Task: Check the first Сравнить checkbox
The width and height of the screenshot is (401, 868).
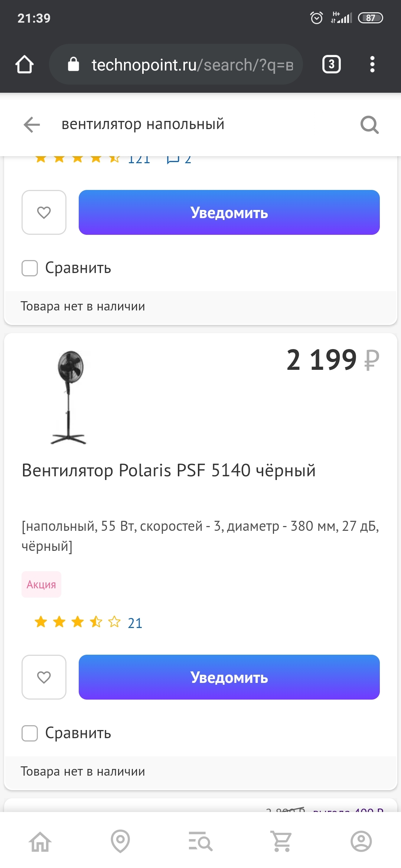Action: pyautogui.click(x=30, y=268)
